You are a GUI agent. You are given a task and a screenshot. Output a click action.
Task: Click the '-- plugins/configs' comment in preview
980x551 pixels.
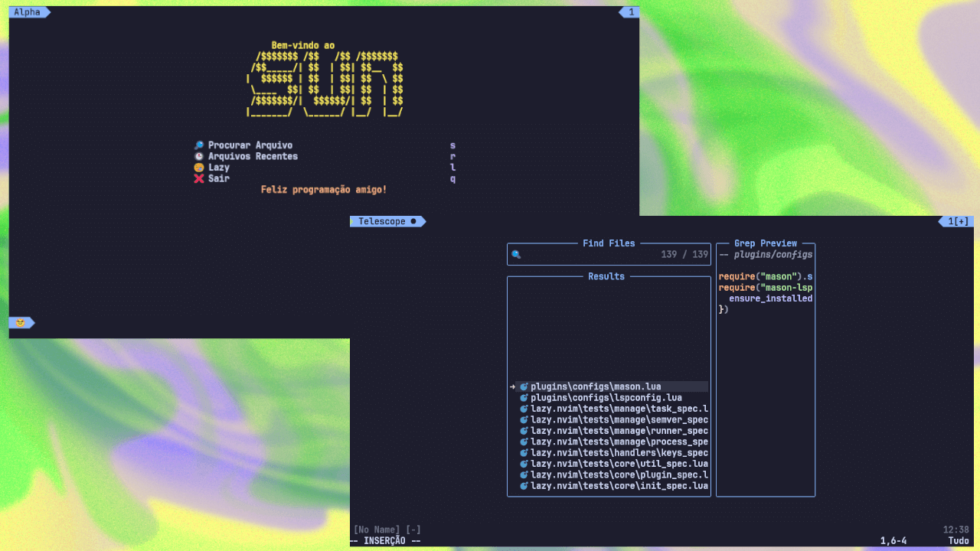pyautogui.click(x=766, y=255)
